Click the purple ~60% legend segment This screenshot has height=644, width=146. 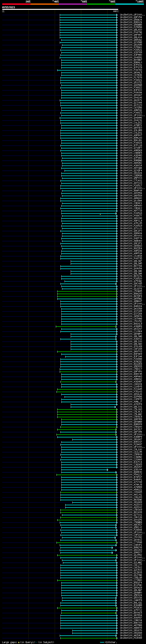coord(73,4)
